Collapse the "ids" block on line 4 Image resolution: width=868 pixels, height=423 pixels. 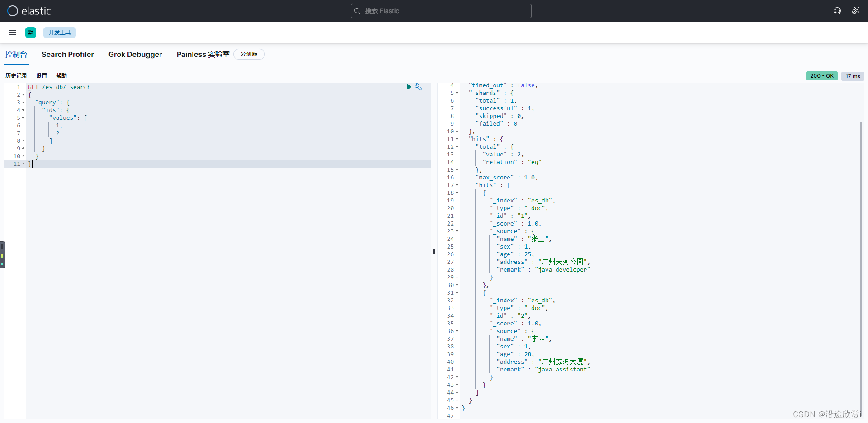click(23, 110)
